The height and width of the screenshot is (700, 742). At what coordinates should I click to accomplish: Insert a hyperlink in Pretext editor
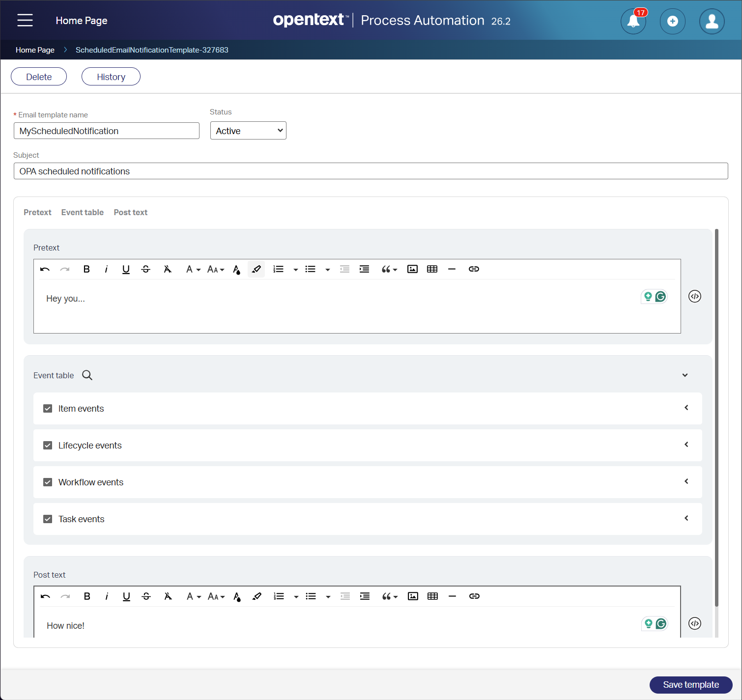474,269
